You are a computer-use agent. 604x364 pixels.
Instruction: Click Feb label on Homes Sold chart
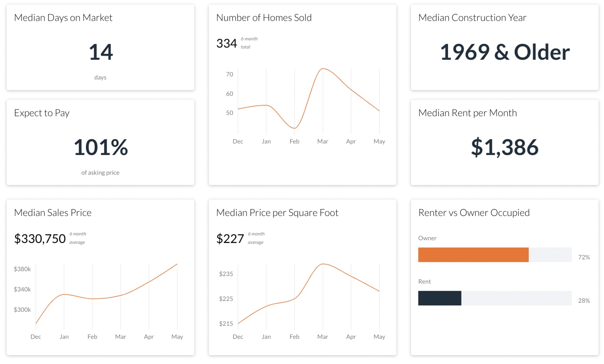pyautogui.click(x=294, y=141)
